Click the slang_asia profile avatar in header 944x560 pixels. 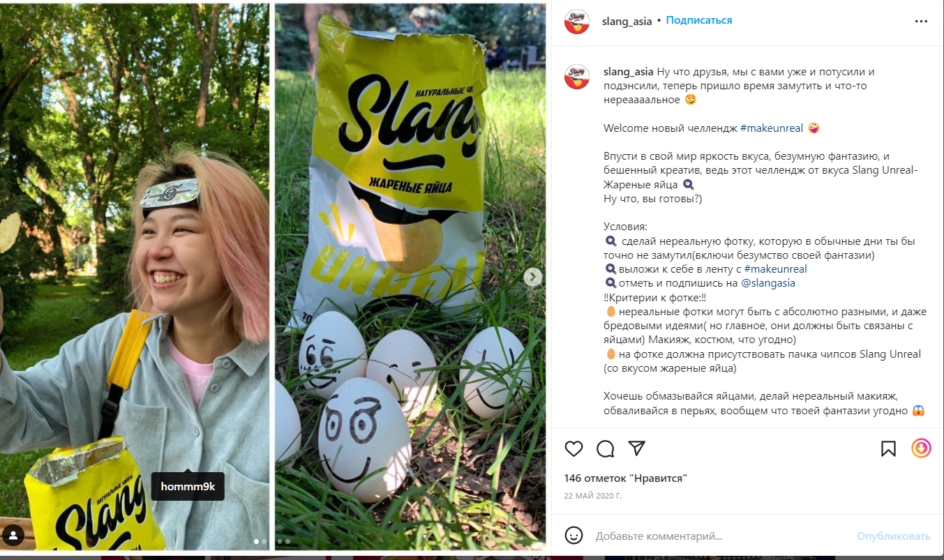(577, 22)
